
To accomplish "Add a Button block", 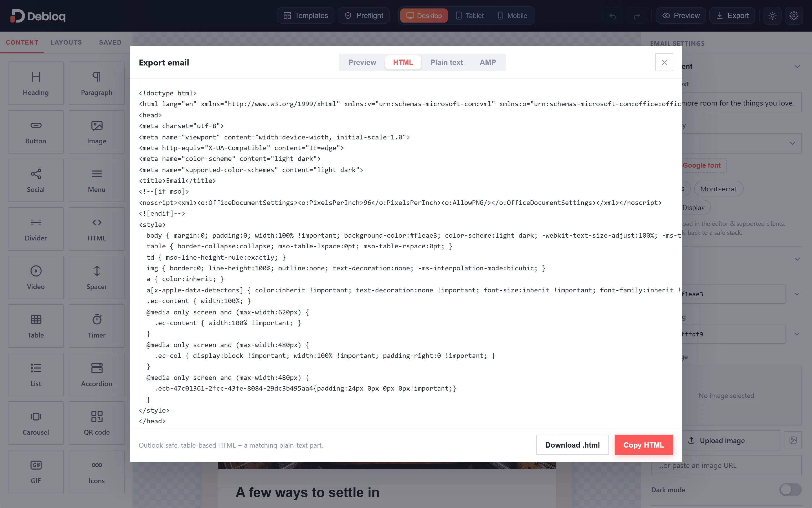I will (x=36, y=132).
